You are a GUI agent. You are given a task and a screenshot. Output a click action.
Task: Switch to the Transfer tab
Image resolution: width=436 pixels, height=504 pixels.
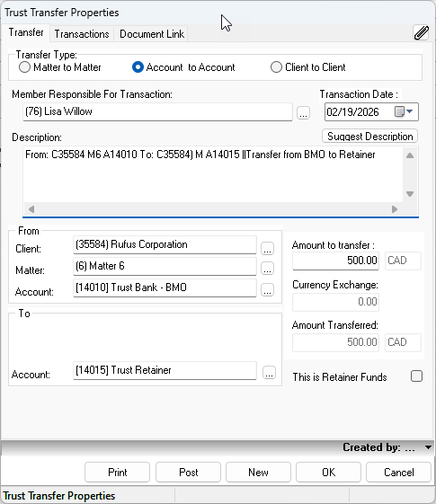click(26, 32)
